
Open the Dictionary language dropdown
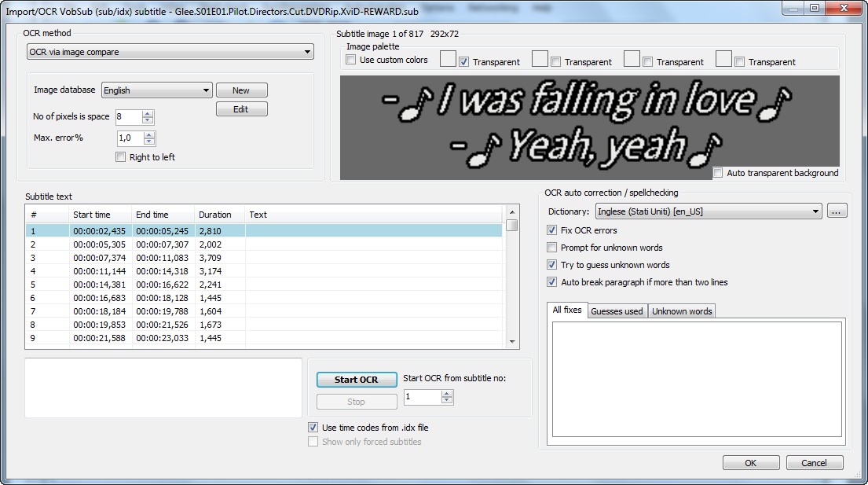(x=709, y=211)
